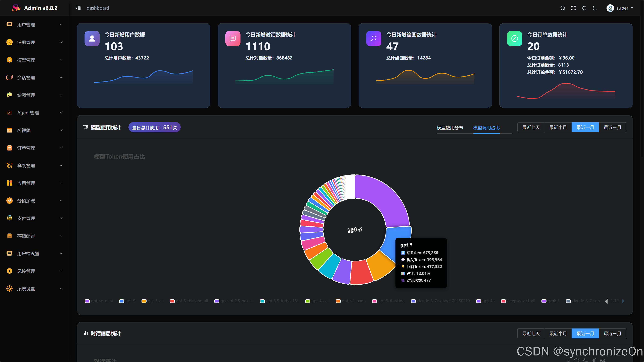
Task: Go to next legend page arrow
Action: pos(623,301)
